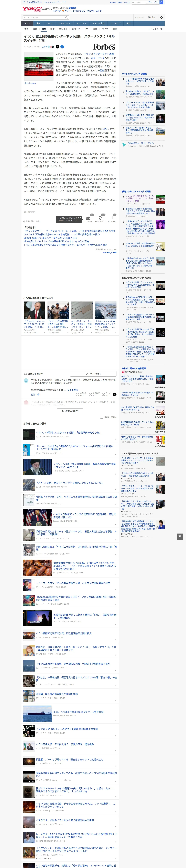Dismiss the Putin recommended article card

[44, 333]
